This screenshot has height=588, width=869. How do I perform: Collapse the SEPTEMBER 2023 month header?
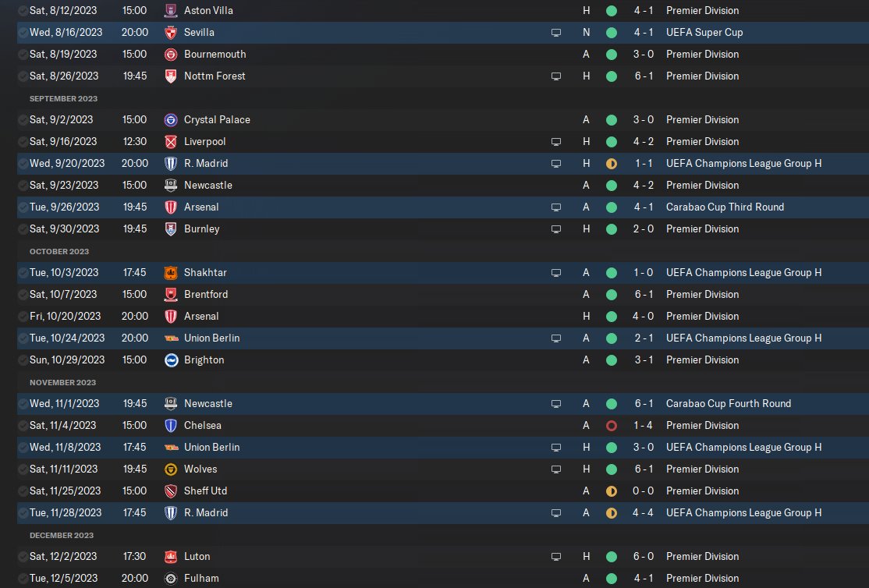63,98
